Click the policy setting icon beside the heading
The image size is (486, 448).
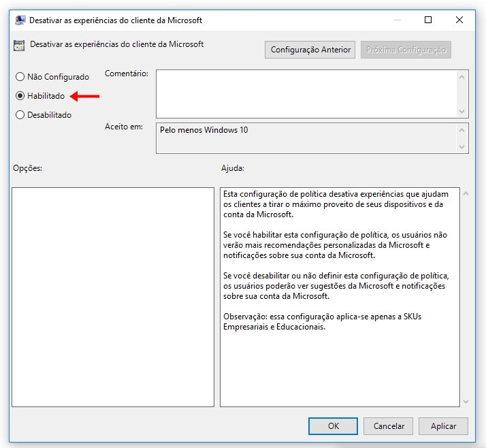(x=19, y=46)
